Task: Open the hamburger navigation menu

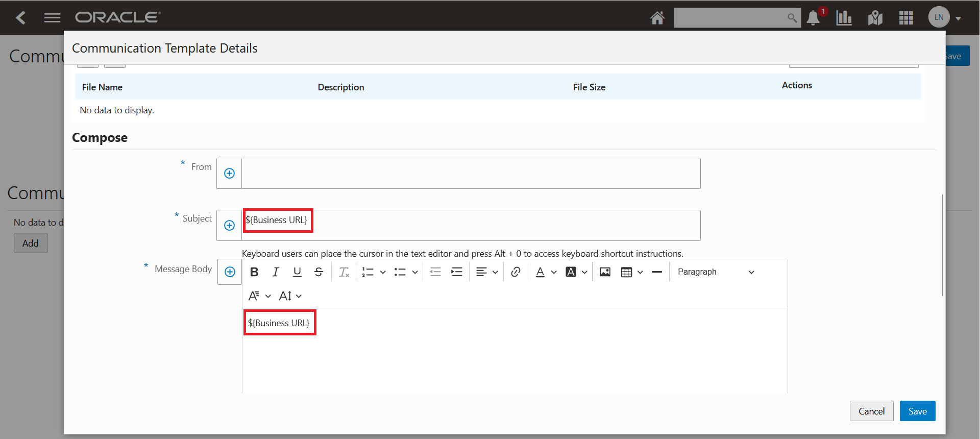Action: point(52,18)
